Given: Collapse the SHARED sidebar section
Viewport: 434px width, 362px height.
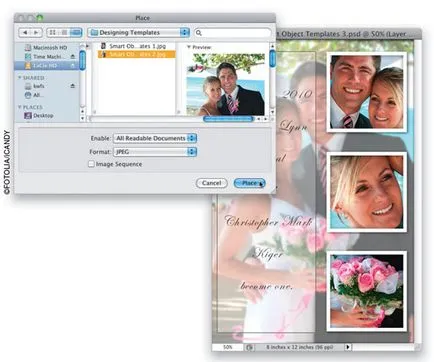Looking at the screenshot, I should pos(19,78).
